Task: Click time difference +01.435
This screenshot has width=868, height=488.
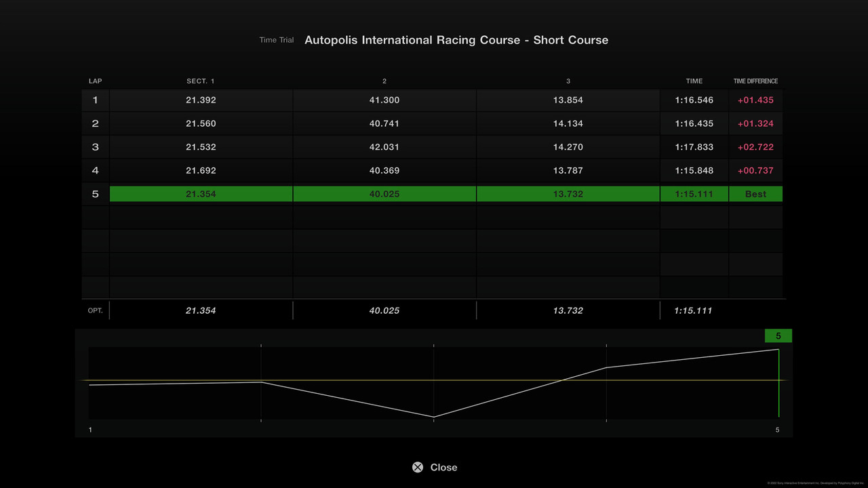Action: [x=755, y=100]
